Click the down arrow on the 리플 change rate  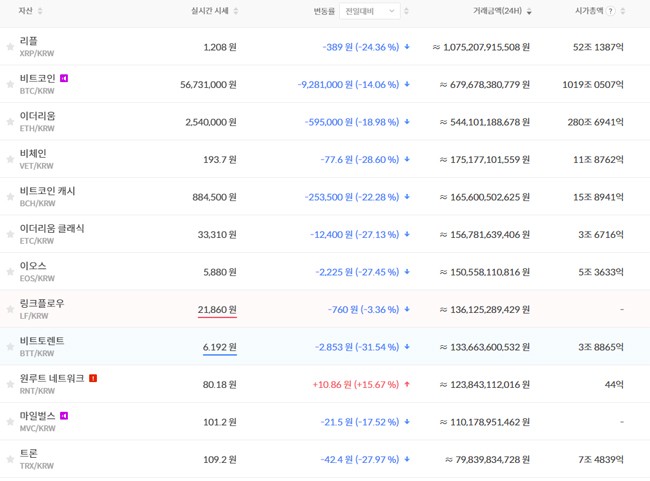(407, 47)
